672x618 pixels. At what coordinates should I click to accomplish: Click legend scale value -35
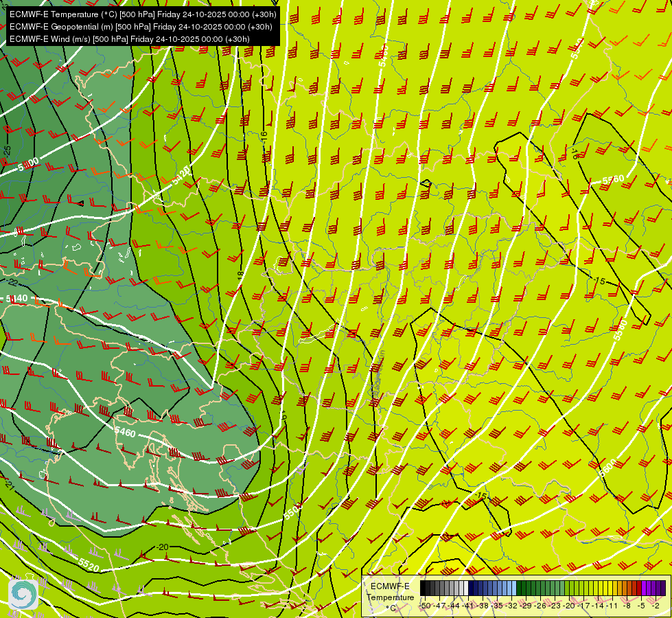[498, 606]
